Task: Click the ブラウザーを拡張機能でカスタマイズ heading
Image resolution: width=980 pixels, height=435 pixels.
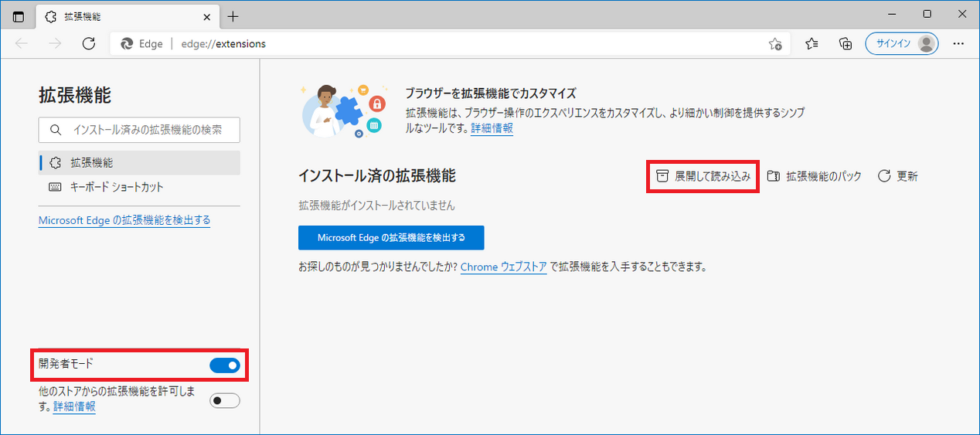Action: (491, 93)
